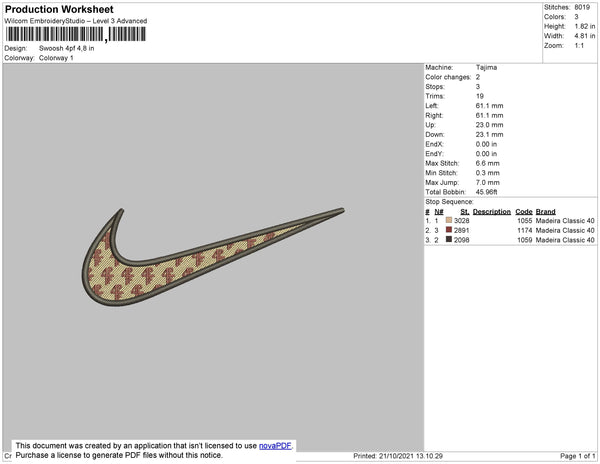
Task: Click the 'Brand' column header
Action: point(545,212)
